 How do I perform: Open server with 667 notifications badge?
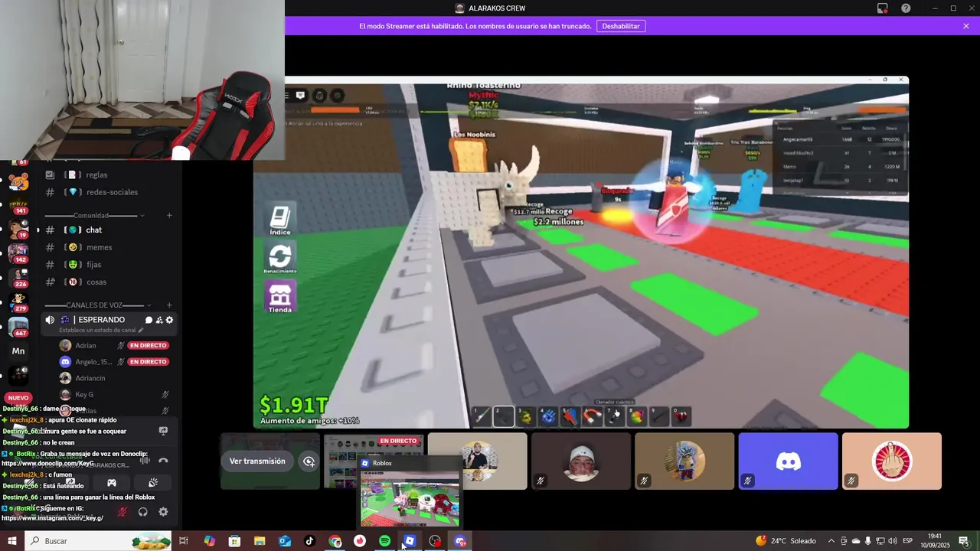pyautogui.click(x=18, y=327)
